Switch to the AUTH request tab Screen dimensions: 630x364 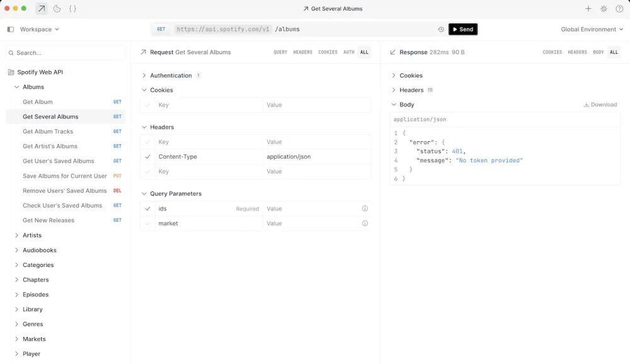click(348, 53)
